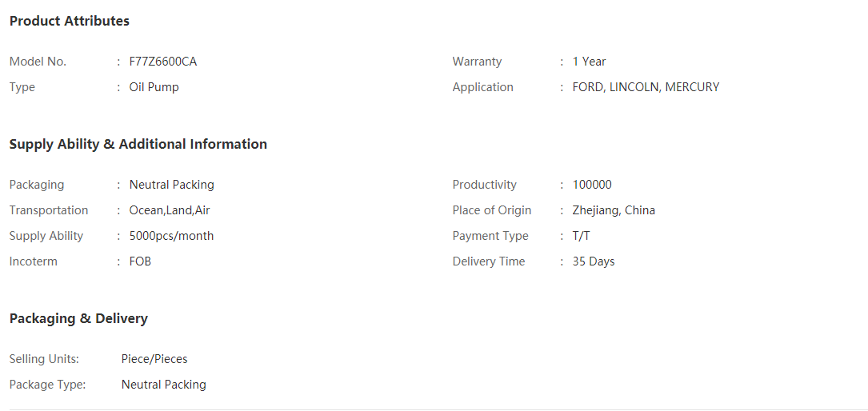Screen dimensions: 868x411
Task: Click the Piece/Pieces selling units value
Action: 154,359
